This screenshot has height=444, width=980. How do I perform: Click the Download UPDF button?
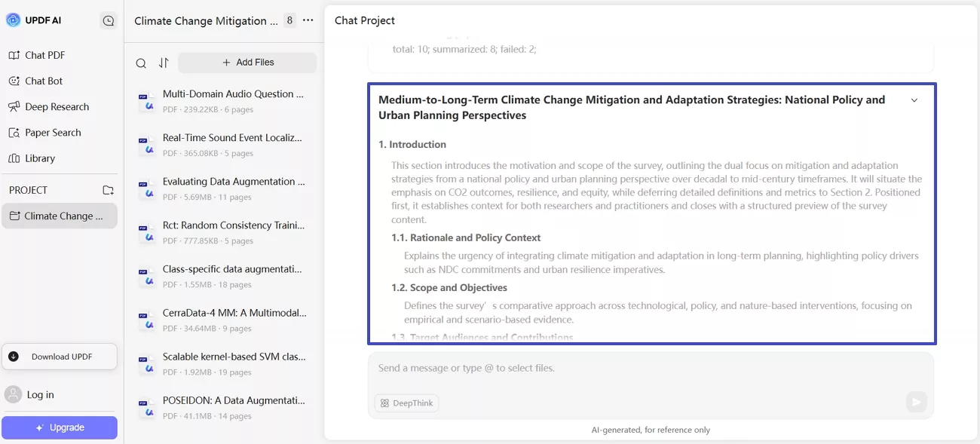pyautogui.click(x=60, y=357)
